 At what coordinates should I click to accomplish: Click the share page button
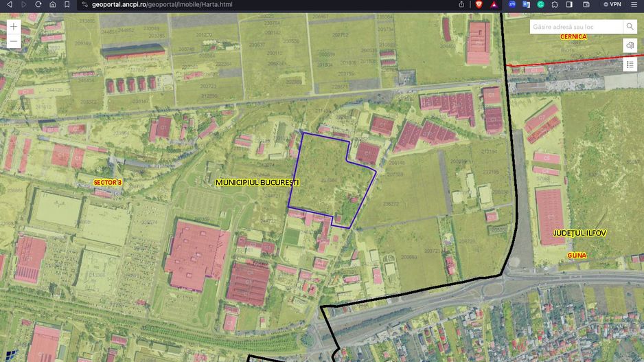pyautogui.click(x=461, y=4)
